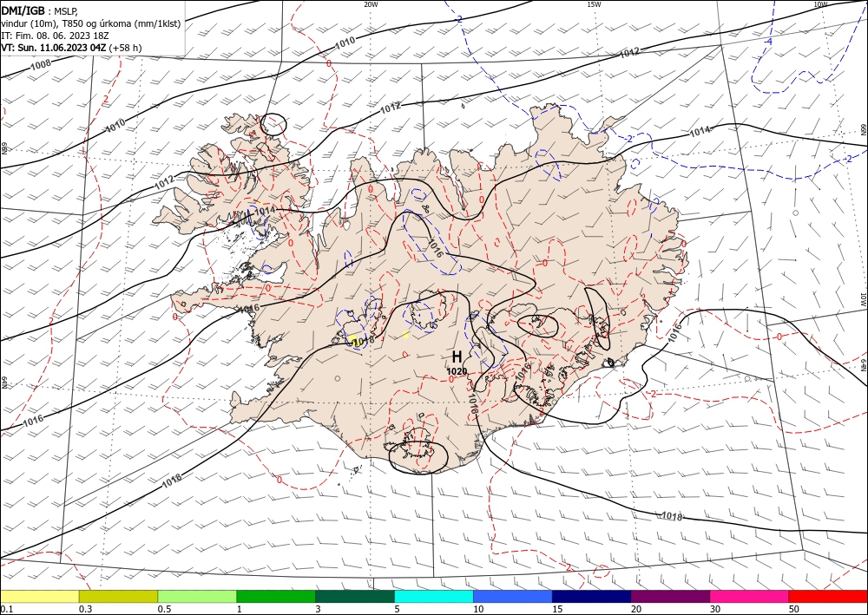868x615 pixels.
Task: Select the '15W' longitude label
Action: tap(594, 4)
